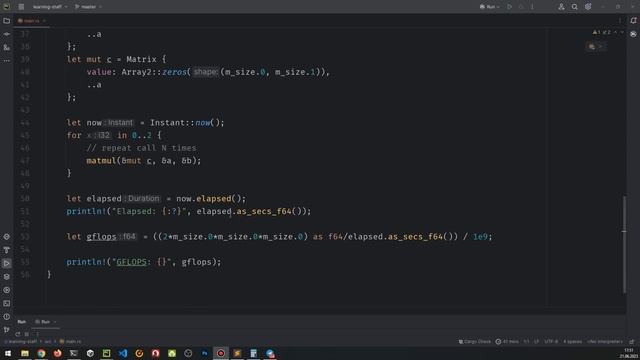Change 4 spaces indent setting

pyautogui.click(x=573, y=342)
